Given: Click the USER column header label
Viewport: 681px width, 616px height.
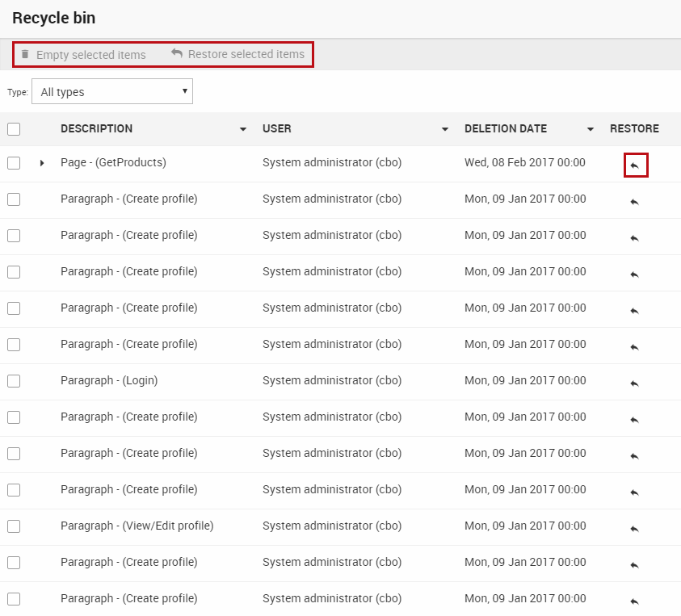Looking at the screenshot, I should pos(277,128).
